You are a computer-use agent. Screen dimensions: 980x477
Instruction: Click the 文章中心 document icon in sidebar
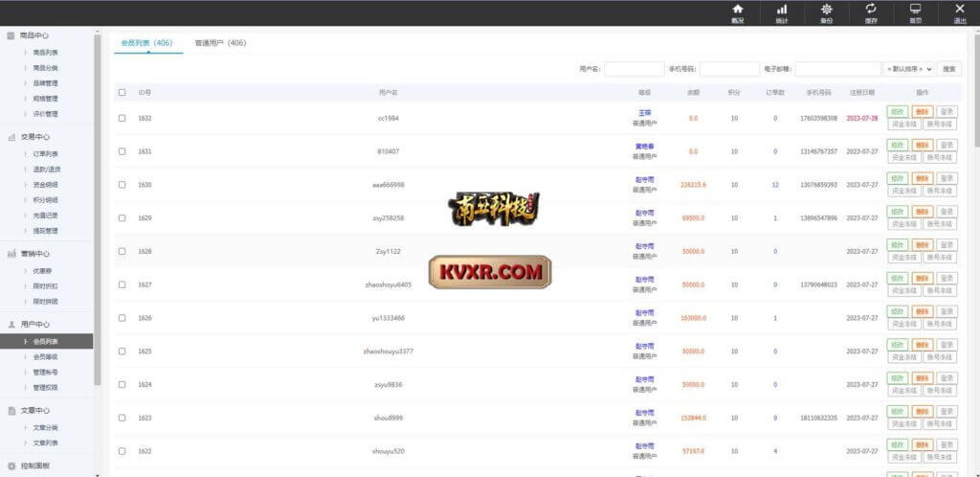(11, 411)
